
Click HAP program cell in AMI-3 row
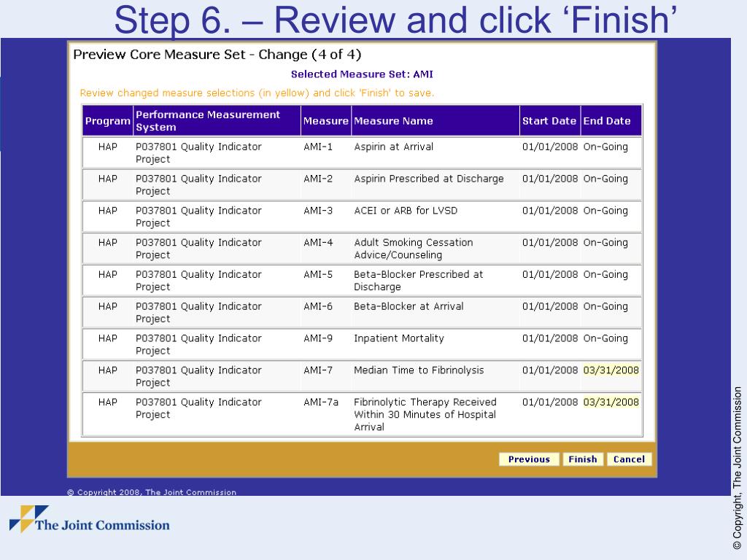108,211
